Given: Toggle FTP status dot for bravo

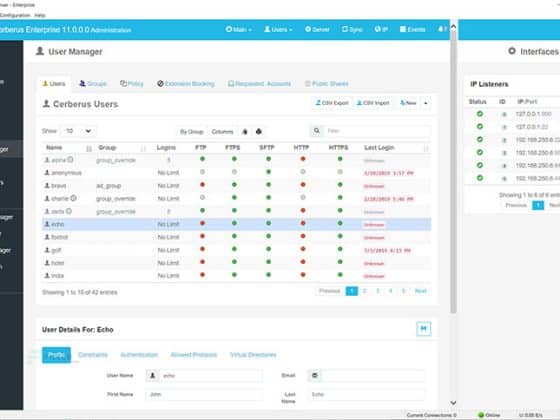Looking at the screenshot, I should 202,185.
